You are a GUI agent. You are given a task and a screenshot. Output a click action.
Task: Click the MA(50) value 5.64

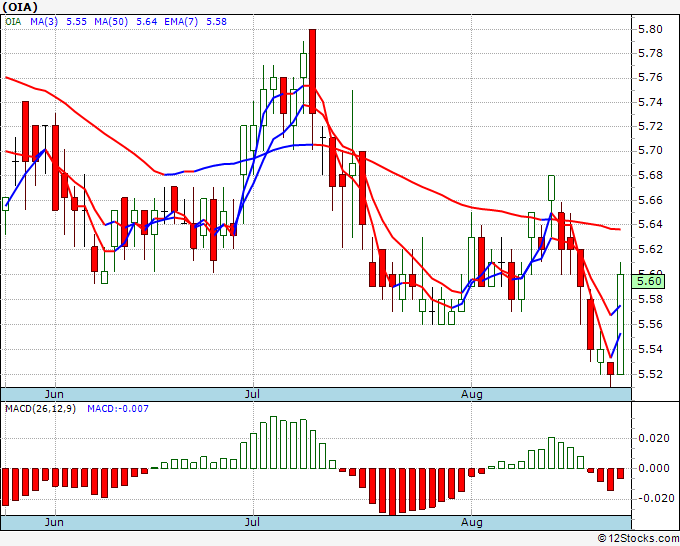147,22
